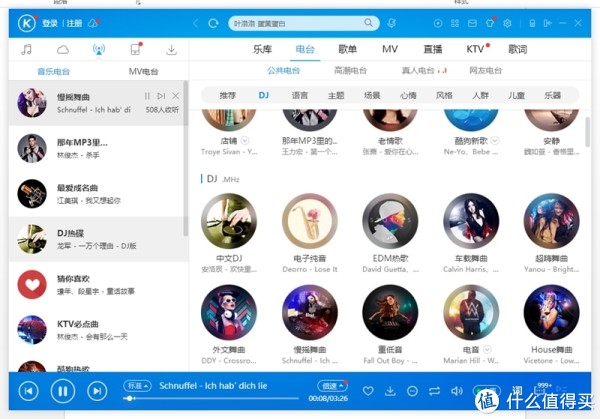Open the House舞曲 station thumbnail

551,312
